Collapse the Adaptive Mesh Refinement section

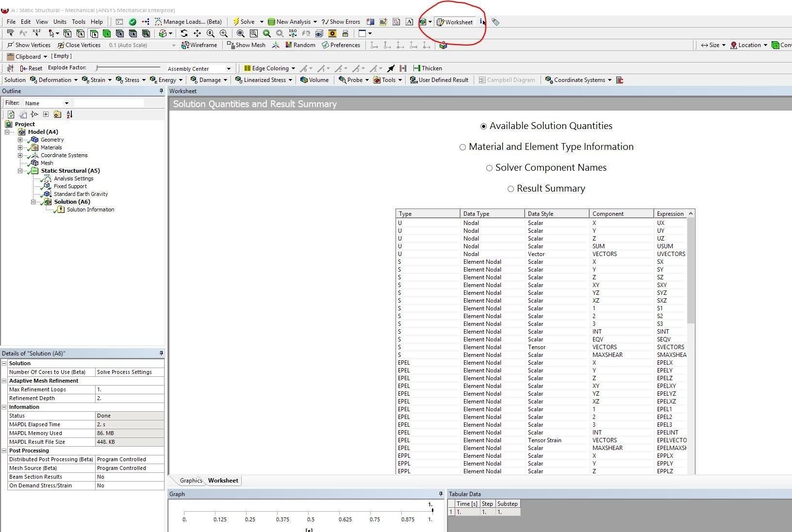(x=4, y=381)
